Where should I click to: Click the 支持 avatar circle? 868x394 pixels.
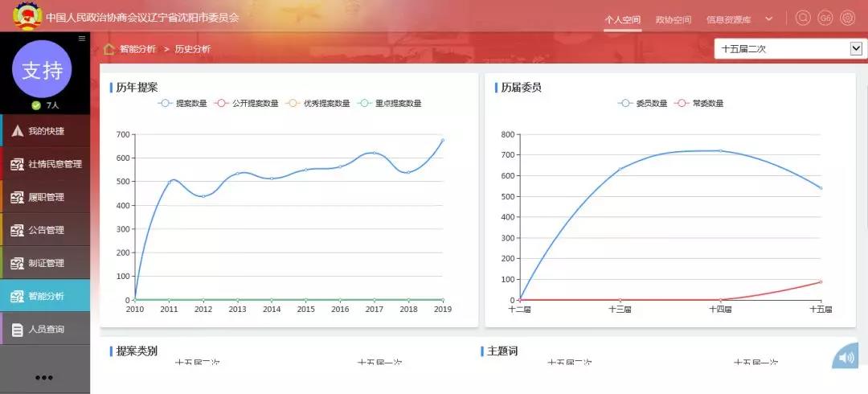tap(42, 69)
